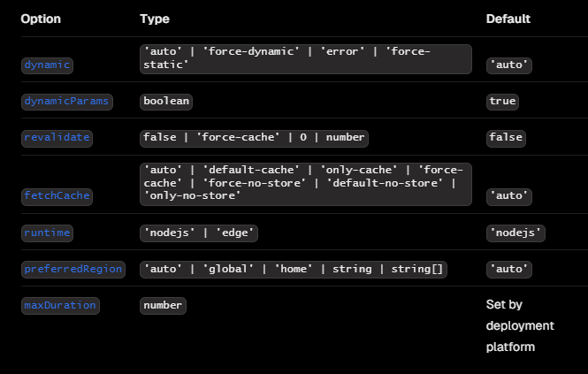Click the 'nodejs' default value badge
Viewport: 588px width, 374px height.
[x=515, y=233]
